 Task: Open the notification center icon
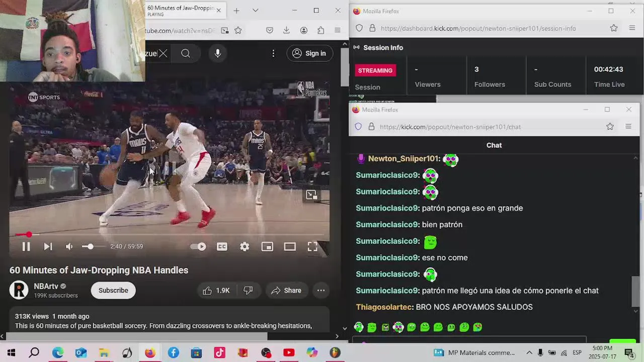click(629, 353)
